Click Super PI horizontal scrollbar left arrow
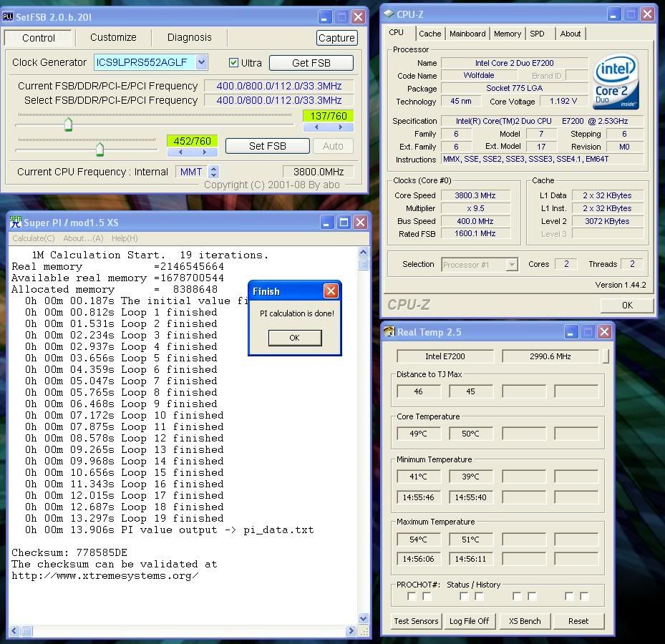 pyautogui.click(x=14, y=631)
